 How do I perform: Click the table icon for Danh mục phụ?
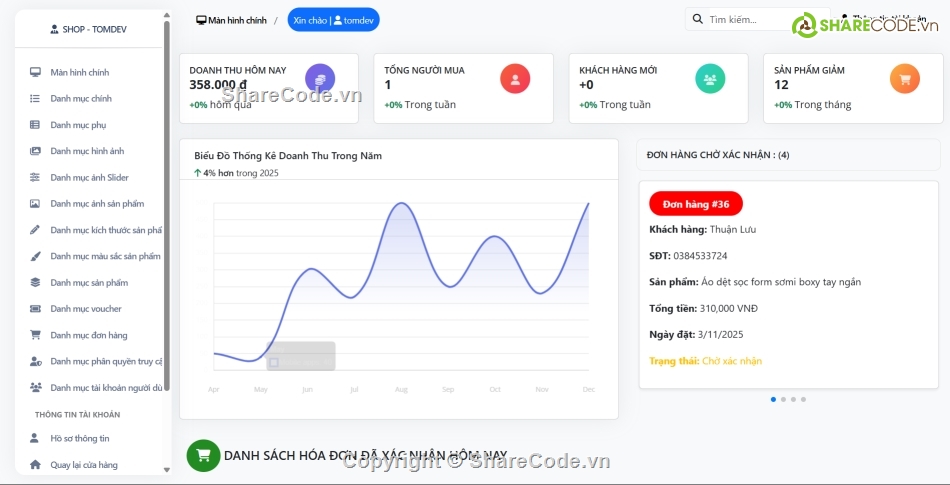click(x=35, y=125)
